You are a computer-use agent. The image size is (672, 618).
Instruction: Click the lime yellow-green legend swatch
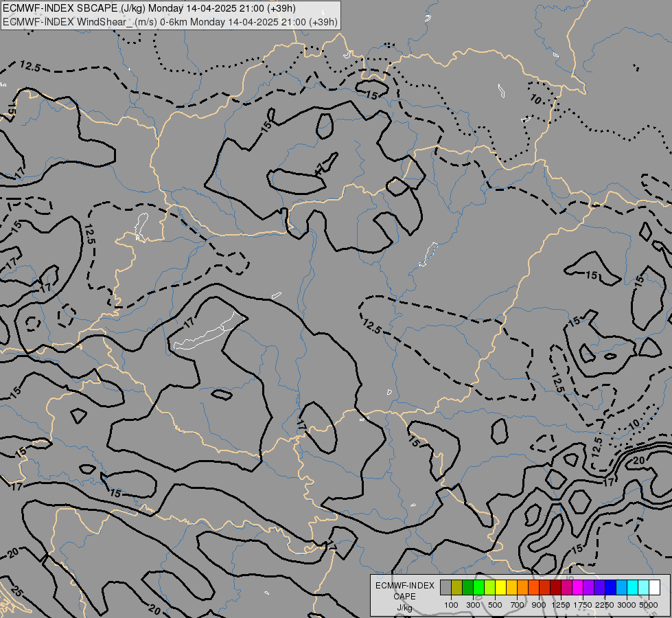tap(490, 588)
